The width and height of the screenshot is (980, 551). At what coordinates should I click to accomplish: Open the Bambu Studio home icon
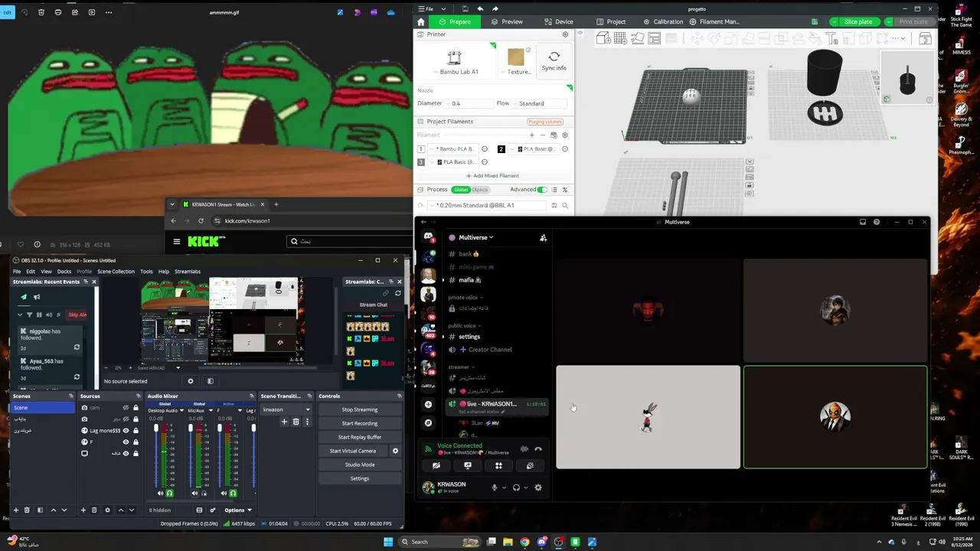[420, 21]
